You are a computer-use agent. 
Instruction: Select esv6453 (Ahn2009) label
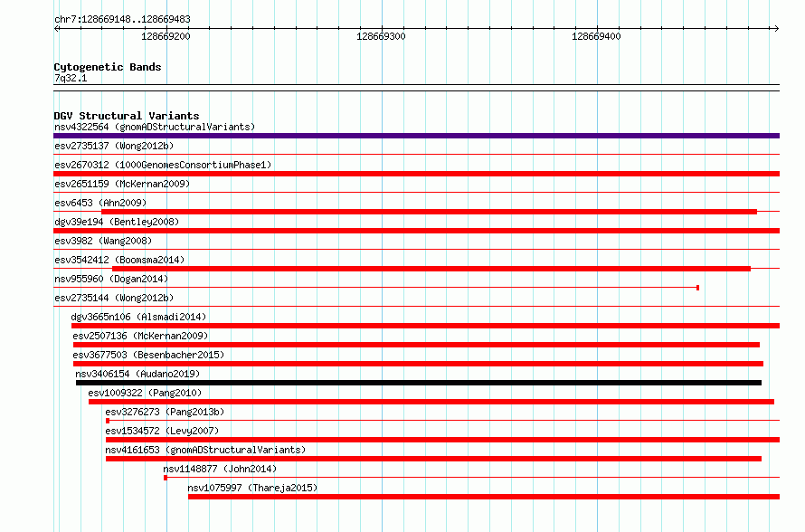(100, 203)
